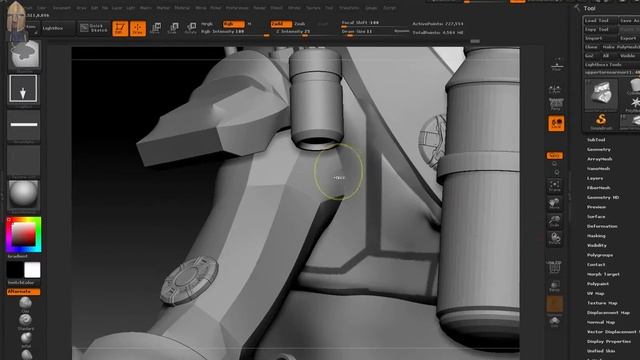640x360 pixels.
Task: Click the SwitchColor button
Action: (23, 282)
